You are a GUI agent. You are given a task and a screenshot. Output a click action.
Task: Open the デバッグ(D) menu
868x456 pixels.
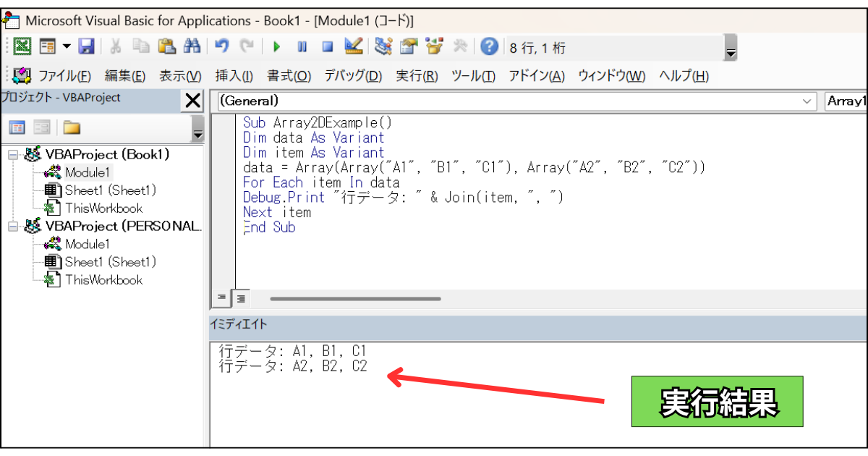(x=353, y=76)
